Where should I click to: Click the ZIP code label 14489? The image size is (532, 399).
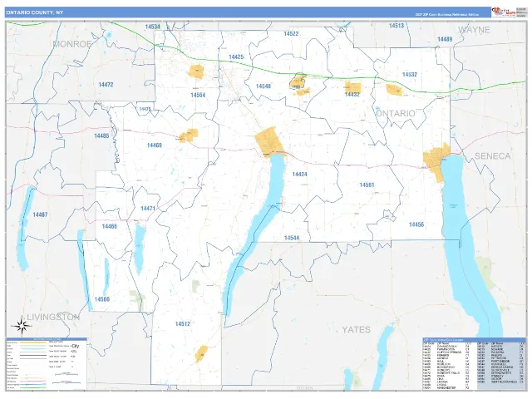click(x=445, y=39)
